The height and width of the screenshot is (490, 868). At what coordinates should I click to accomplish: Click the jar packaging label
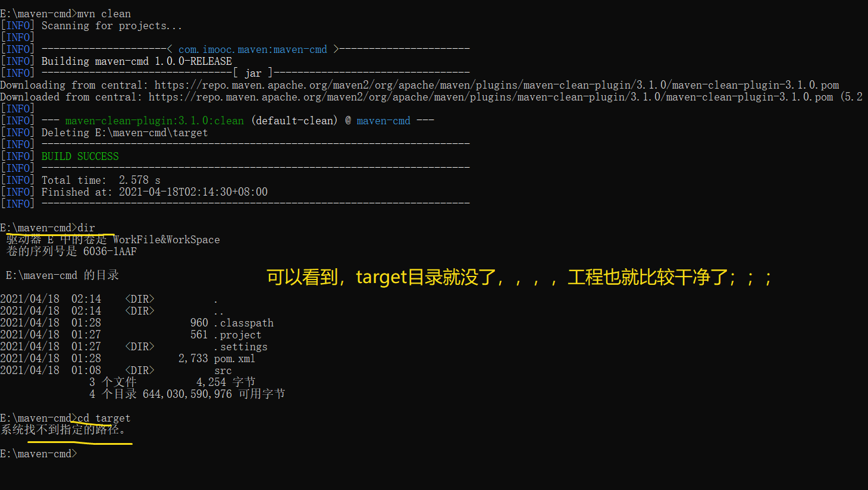(253, 73)
